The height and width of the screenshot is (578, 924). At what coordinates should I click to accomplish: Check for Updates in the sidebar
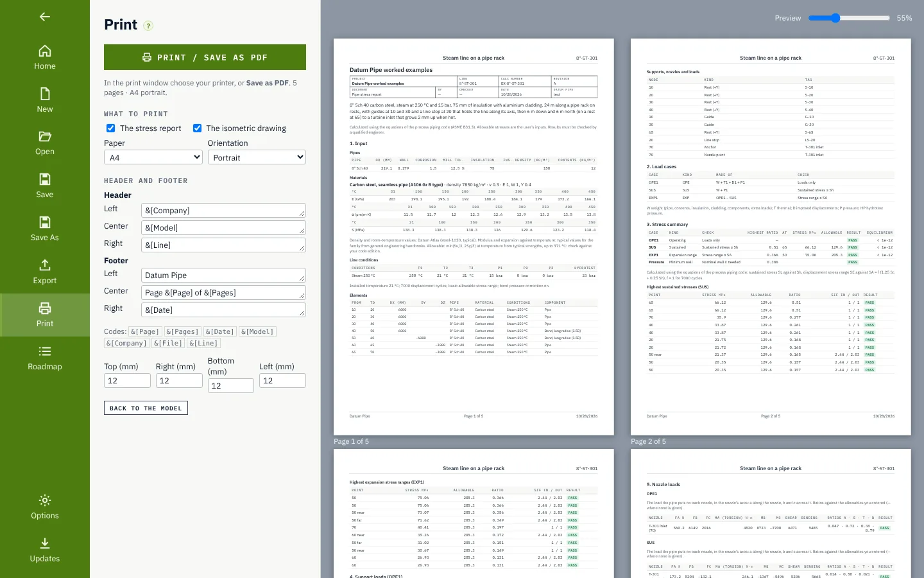coord(45,550)
